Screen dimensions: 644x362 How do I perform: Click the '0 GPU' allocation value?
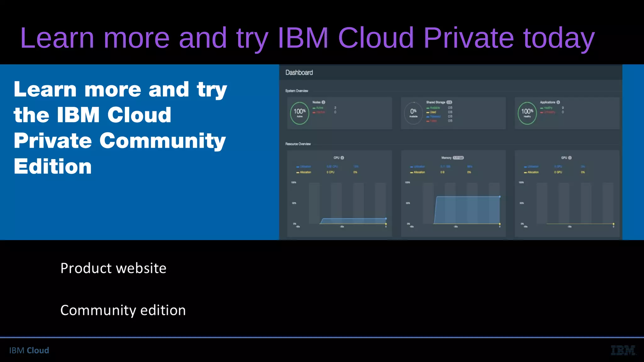[558, 172]
